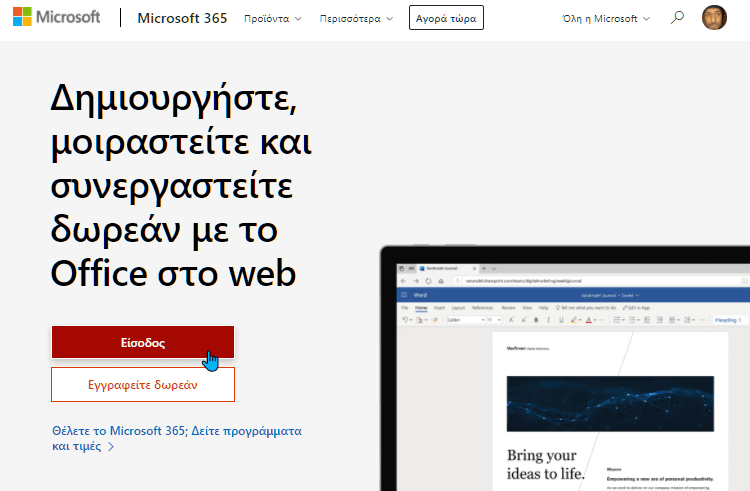750x491 pixels.
Task: Click the Εγγραφείτε δωρεάν button
Action: 143,385
